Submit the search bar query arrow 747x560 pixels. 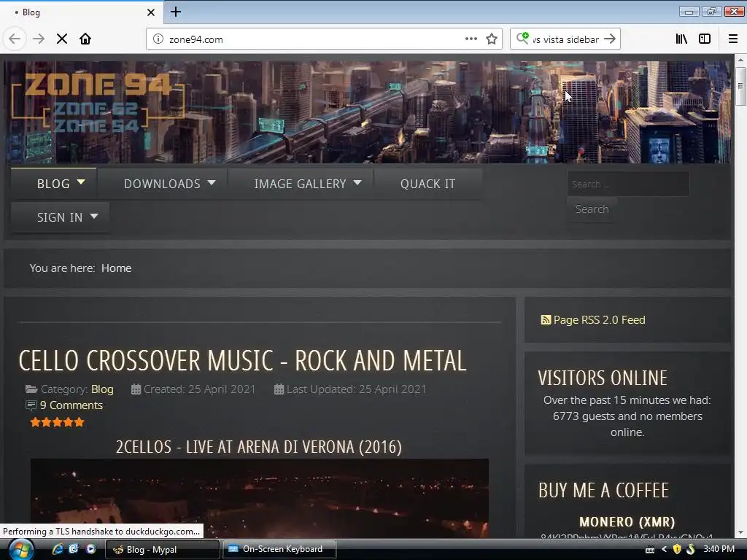(x=610, y=39)
